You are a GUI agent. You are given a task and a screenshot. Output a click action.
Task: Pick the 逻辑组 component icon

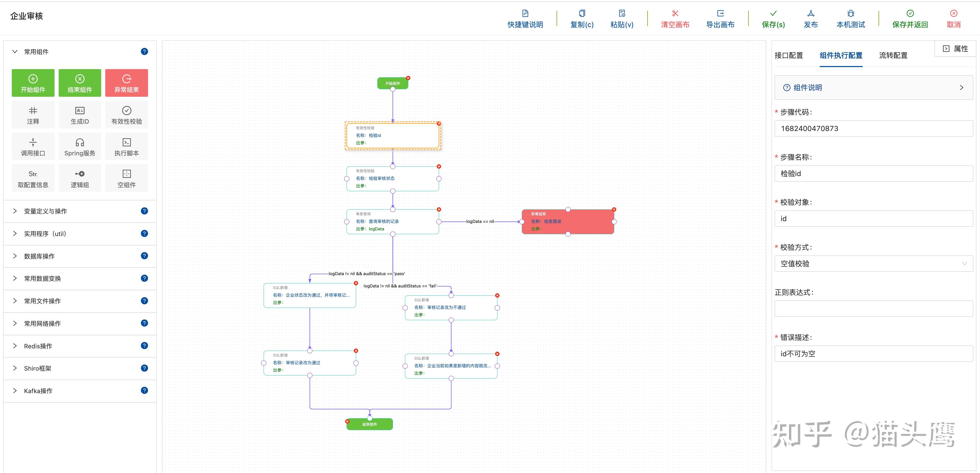80,174
